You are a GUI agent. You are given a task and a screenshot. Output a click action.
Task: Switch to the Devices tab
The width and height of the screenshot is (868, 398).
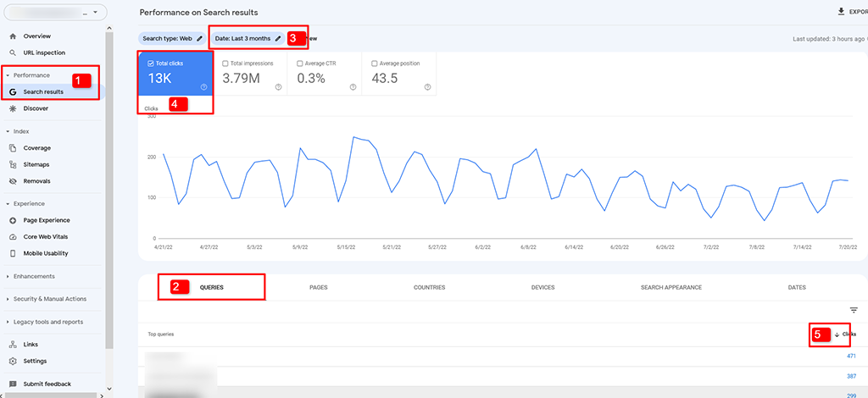[542, 287]
